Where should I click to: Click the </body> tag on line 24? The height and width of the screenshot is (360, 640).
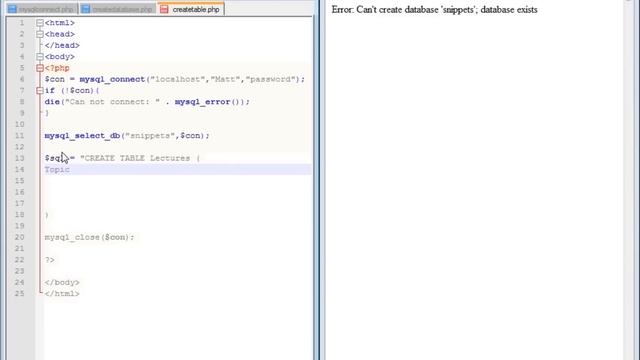tap(62, 282)
